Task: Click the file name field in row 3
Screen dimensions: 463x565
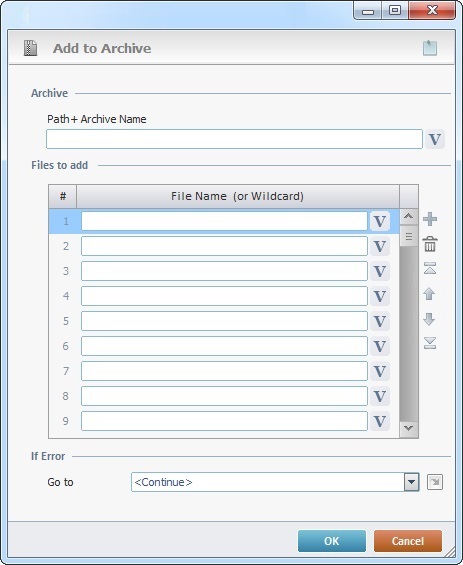Action: (224, 271)
